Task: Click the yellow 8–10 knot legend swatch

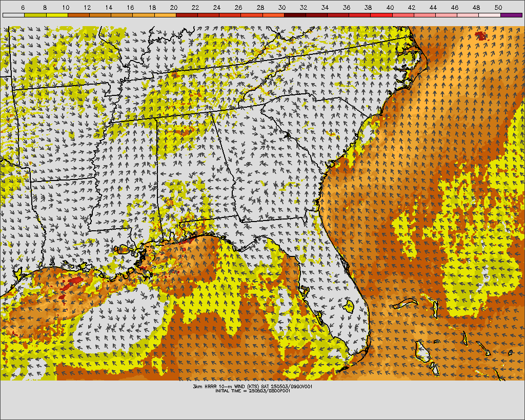Action: (x=57, y=15)
